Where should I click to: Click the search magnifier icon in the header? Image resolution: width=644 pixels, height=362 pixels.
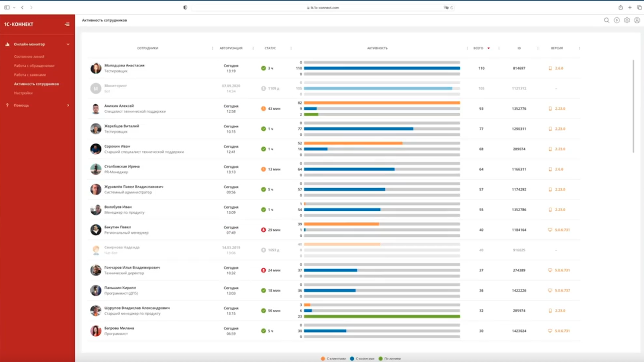tap(606, 20)
